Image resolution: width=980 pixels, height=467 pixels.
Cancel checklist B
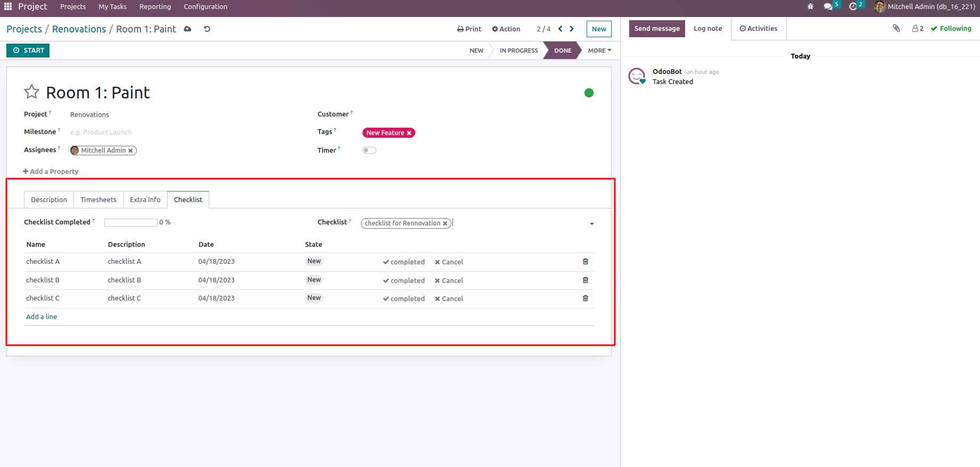pyautogui.click(x=449, y=281)
